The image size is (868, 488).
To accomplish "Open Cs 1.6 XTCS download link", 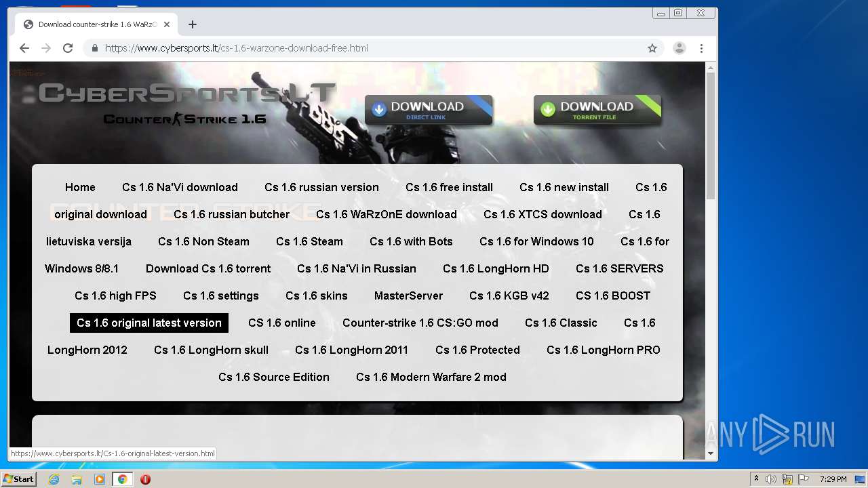I will point(542,214).
